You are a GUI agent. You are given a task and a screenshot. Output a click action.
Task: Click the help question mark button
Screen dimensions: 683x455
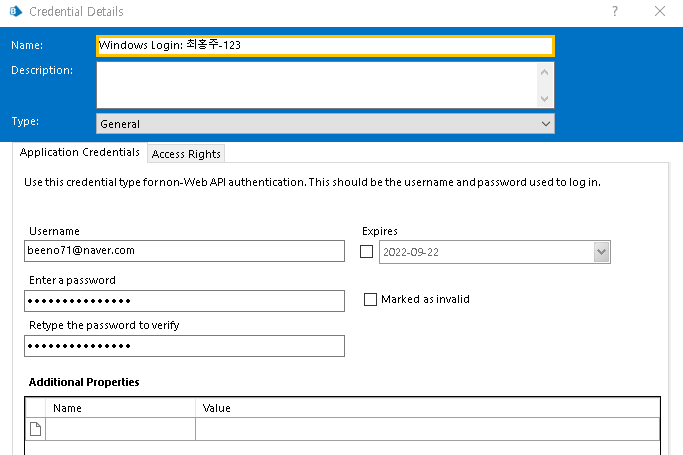[614, 12]
